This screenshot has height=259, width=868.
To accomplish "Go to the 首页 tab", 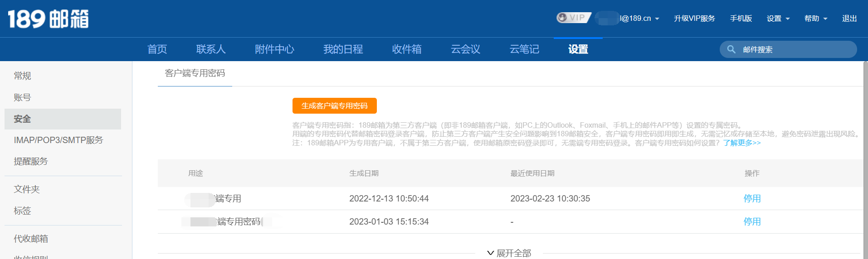I will pyautogui.click(x=157, y=49).
